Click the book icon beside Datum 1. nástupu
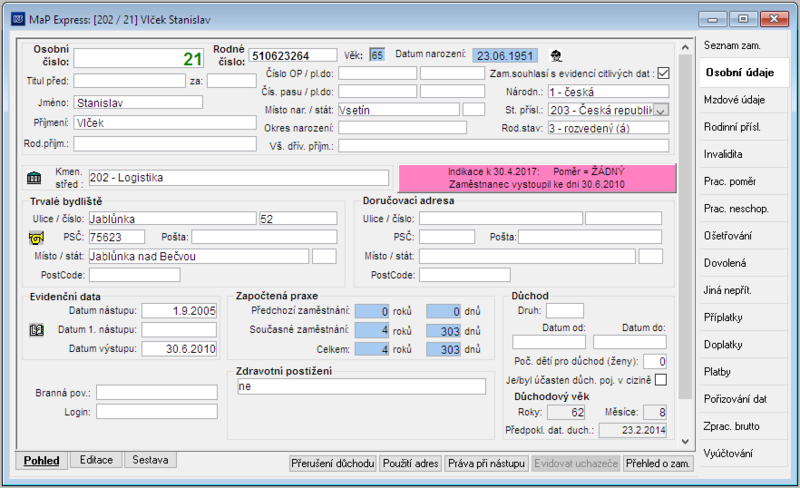Screen dimensions: 800x488 (36, 330)
